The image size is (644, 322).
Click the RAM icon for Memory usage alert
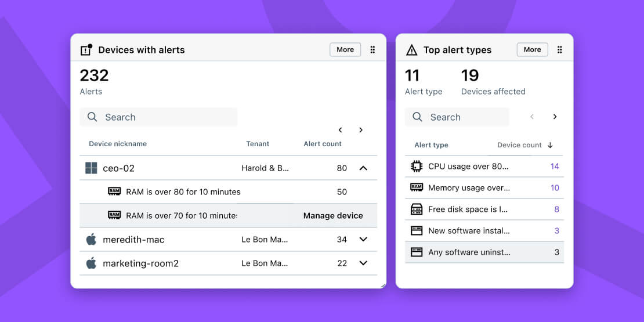[417, 187]
